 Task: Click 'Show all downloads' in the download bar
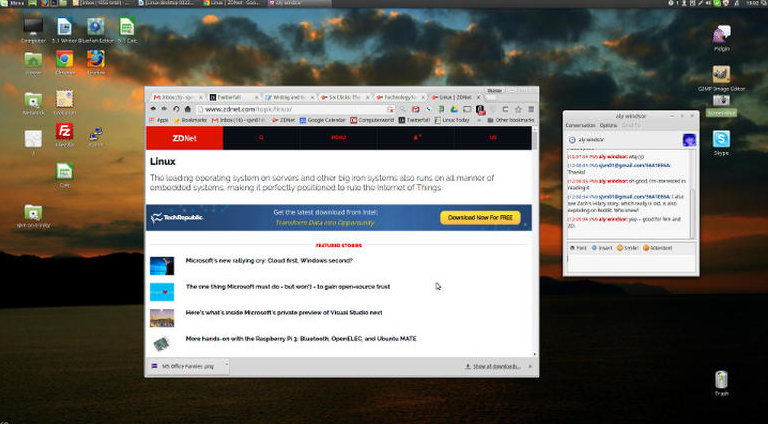click(x=493, y=366)
